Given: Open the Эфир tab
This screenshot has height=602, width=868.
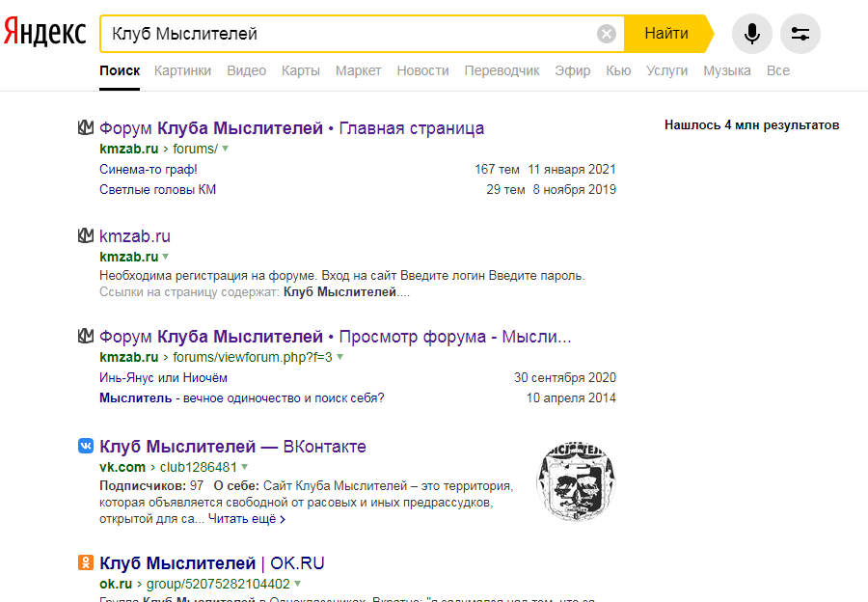Looking at the screenshot, I should point(572,70).
